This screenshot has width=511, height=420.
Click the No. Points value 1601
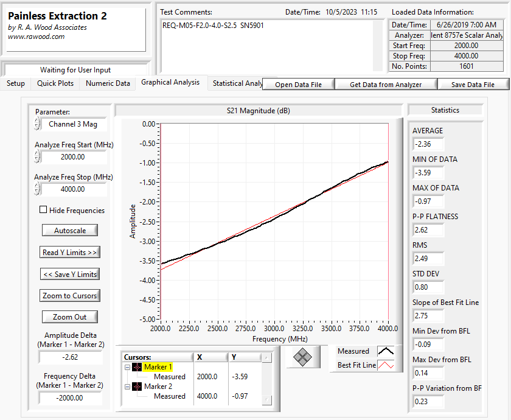click(x=467, y=66)
